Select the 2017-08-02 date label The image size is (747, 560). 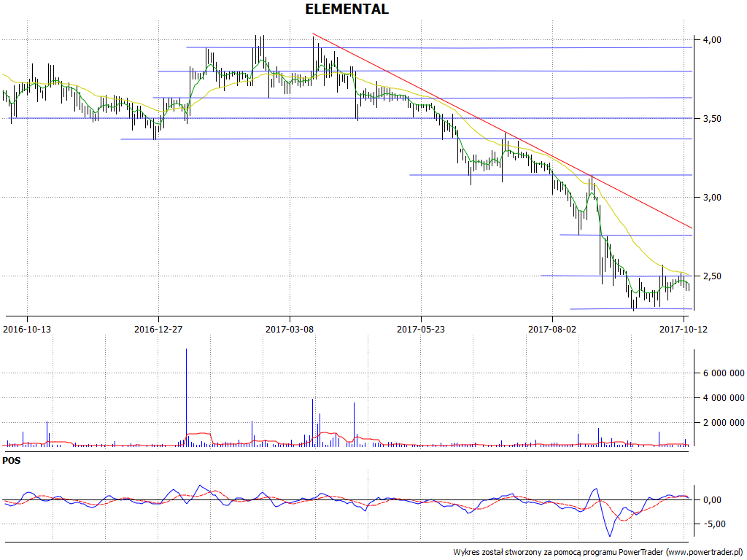552,329
